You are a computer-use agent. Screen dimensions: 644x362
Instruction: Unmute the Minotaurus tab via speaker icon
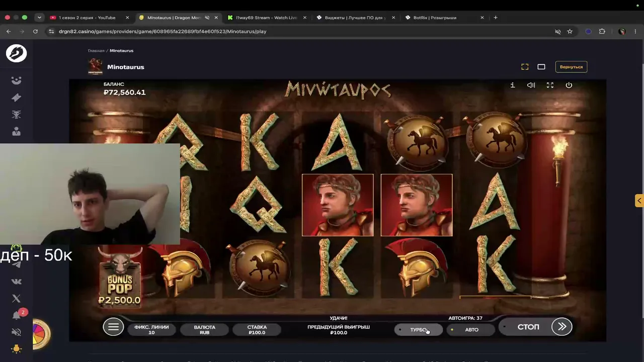207,18
